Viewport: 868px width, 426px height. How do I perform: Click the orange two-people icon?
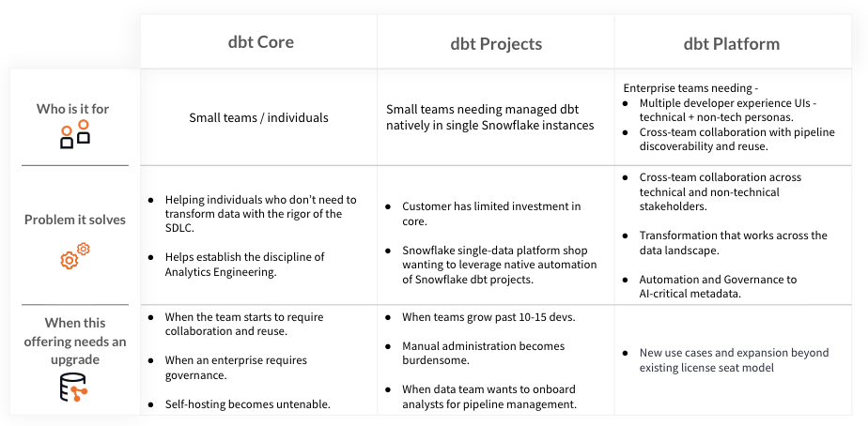click(x=75, y=134)
